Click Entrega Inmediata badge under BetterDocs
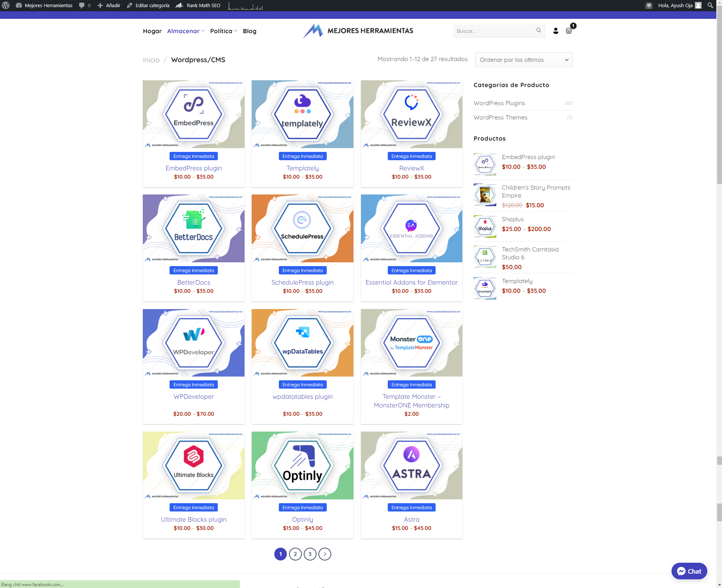 pyautogui.click(x=194, y=270)
